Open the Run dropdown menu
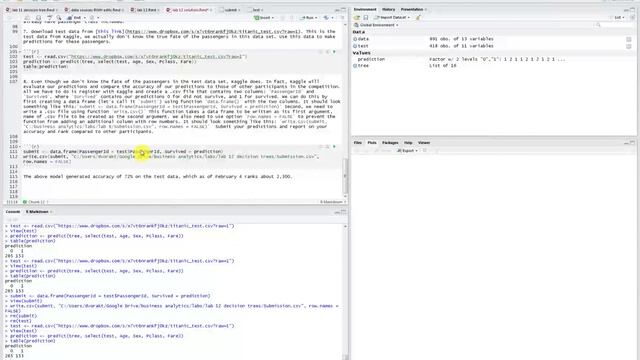 309,18
